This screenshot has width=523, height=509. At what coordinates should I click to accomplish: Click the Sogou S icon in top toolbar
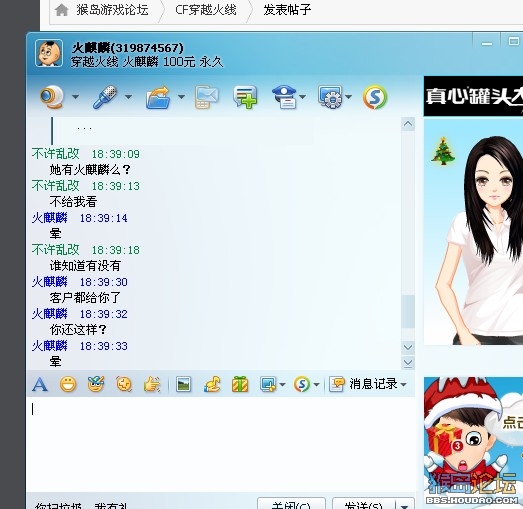point(375,97)
